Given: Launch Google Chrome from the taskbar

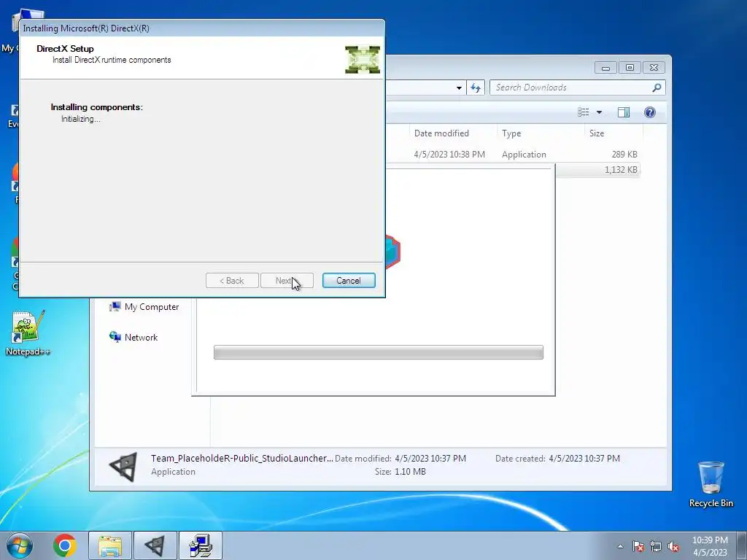Looking at the screenshot, I should pyautogui.click(x=65, y=545).
